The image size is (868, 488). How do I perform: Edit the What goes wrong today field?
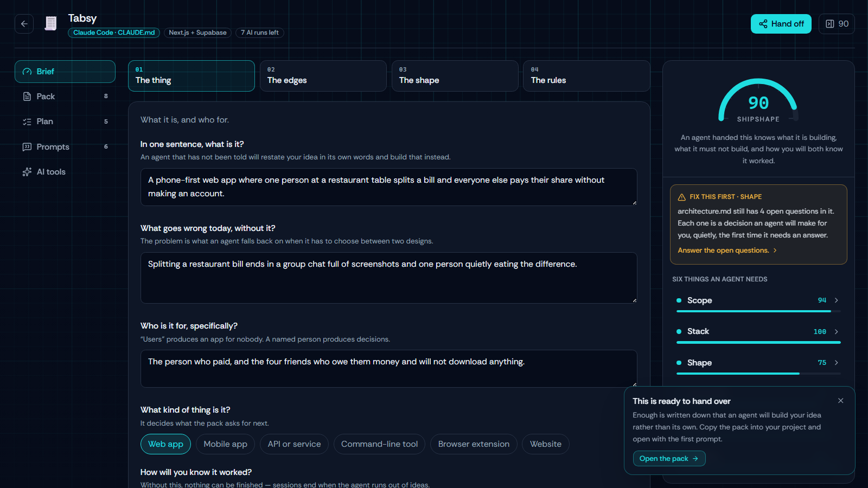[x=388, y=278]
